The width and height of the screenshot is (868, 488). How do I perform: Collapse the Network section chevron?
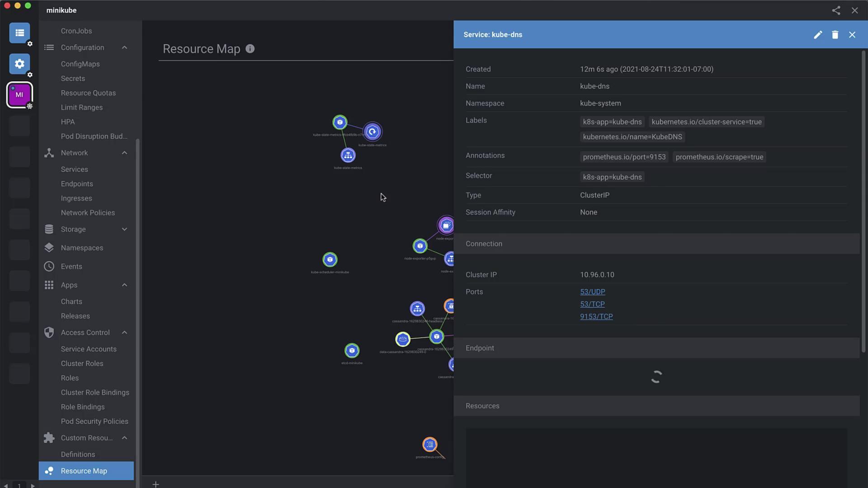click(x=124, y=153)
